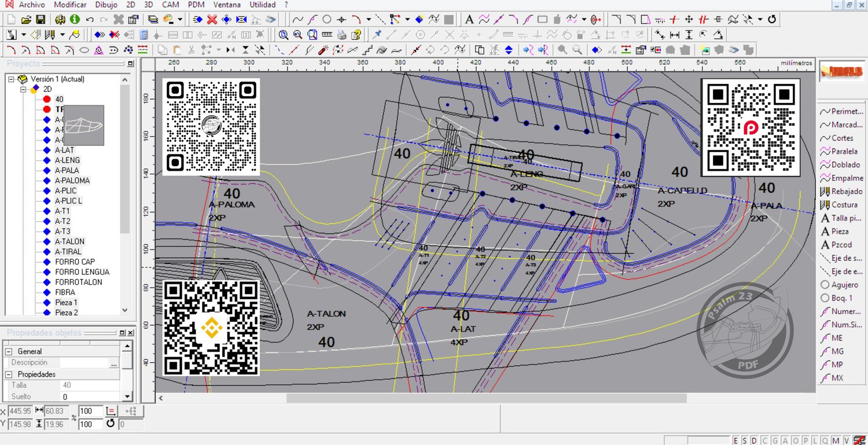The image size is (868, 445).
Task: Open dropdown arrow next to the pencils icon
Action: tap(62, 35)
